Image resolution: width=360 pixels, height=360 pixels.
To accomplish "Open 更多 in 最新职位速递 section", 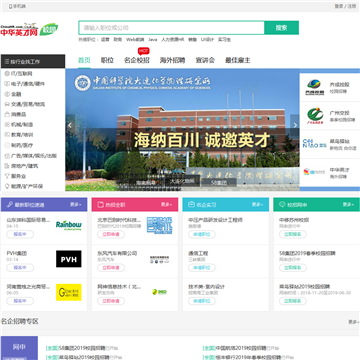I will 76,204.
